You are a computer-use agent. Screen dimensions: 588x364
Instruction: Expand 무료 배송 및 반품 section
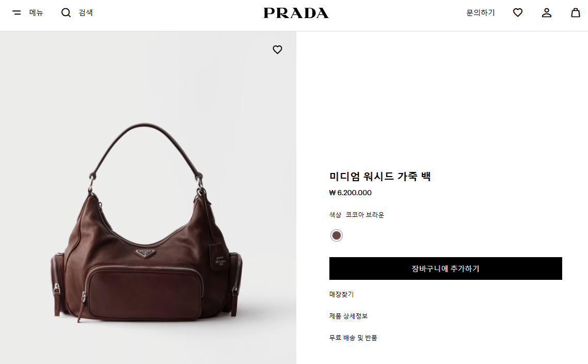353,338
